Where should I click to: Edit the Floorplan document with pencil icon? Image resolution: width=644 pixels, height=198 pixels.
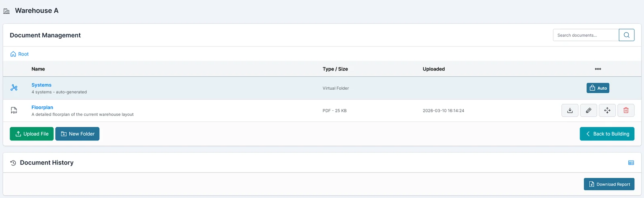coord(588,110)
